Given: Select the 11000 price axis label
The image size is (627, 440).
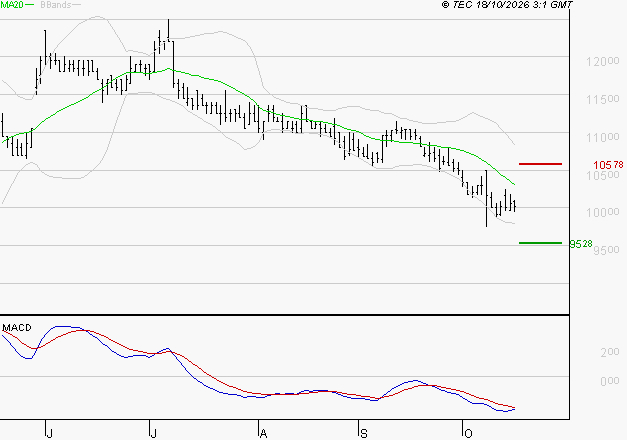Looking at the screenshot, I should [603, 138].
